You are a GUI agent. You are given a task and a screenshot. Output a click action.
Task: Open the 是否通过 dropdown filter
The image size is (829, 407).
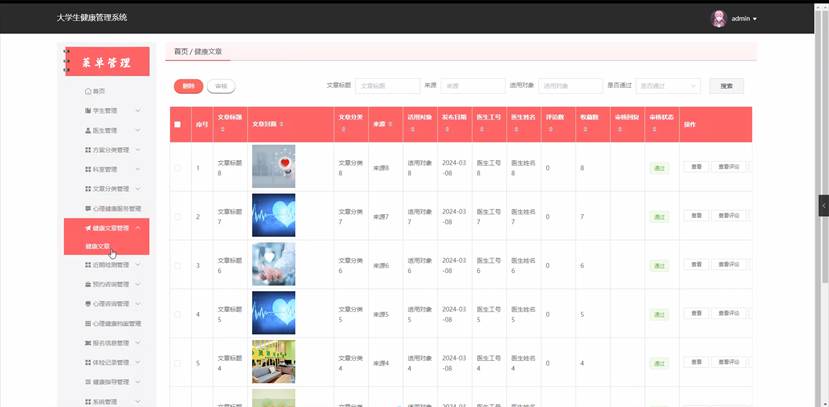668,86
